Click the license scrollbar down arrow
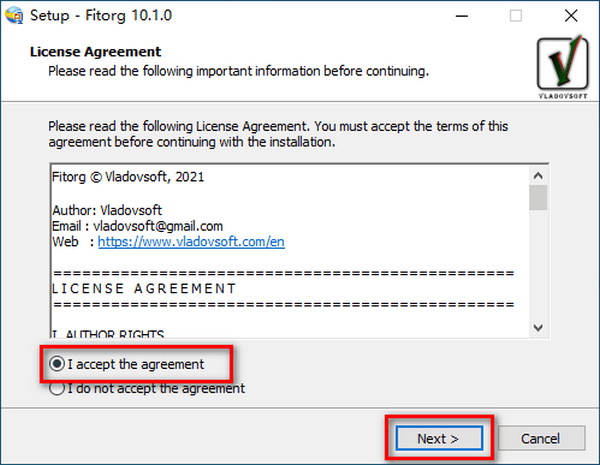The image size is (600, 465). [538, 327]
